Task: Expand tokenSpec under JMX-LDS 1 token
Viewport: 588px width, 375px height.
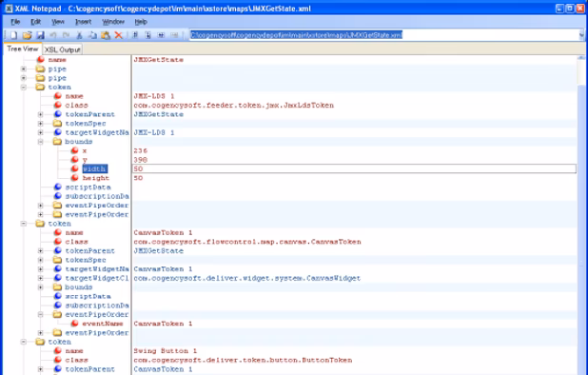Action: point(41,124)
